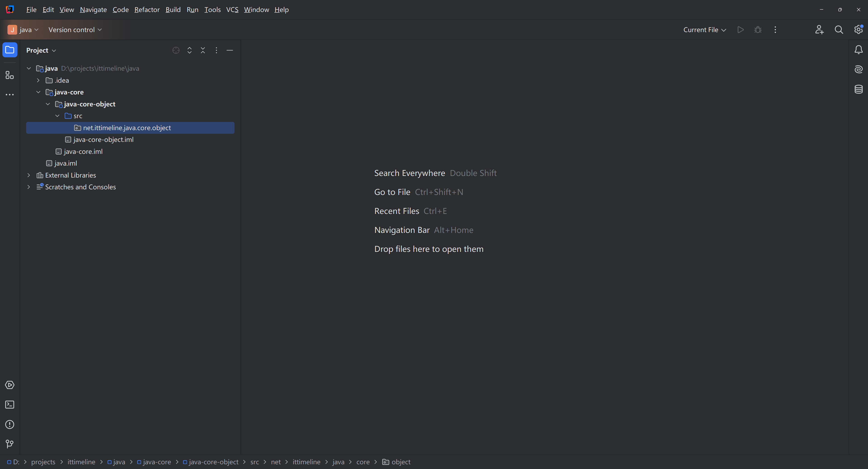Click the java-core breadcrumb in navigation bar
The image size is (868, 469).
(156, 462)
